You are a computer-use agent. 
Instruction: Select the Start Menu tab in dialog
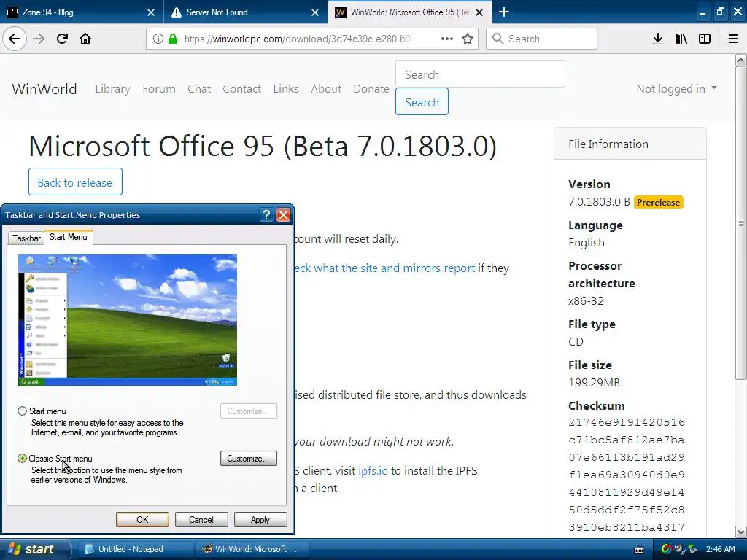point(68,237)
